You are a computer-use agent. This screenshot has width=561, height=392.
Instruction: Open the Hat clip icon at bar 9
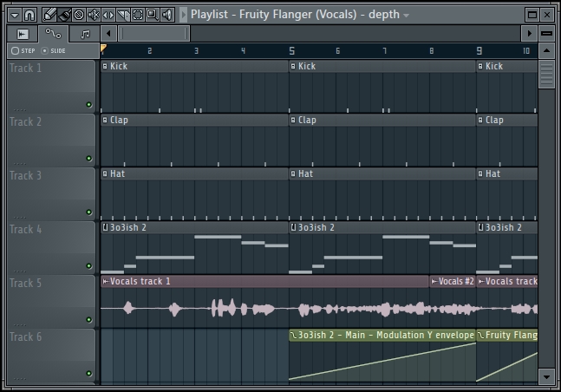[x=480, y=173]
